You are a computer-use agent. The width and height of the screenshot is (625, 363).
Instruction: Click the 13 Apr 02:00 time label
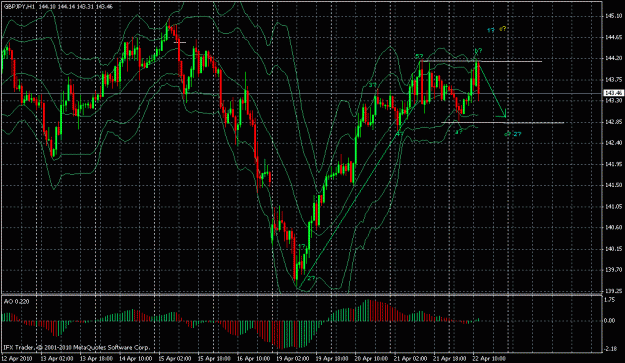[x=57, y=358]
